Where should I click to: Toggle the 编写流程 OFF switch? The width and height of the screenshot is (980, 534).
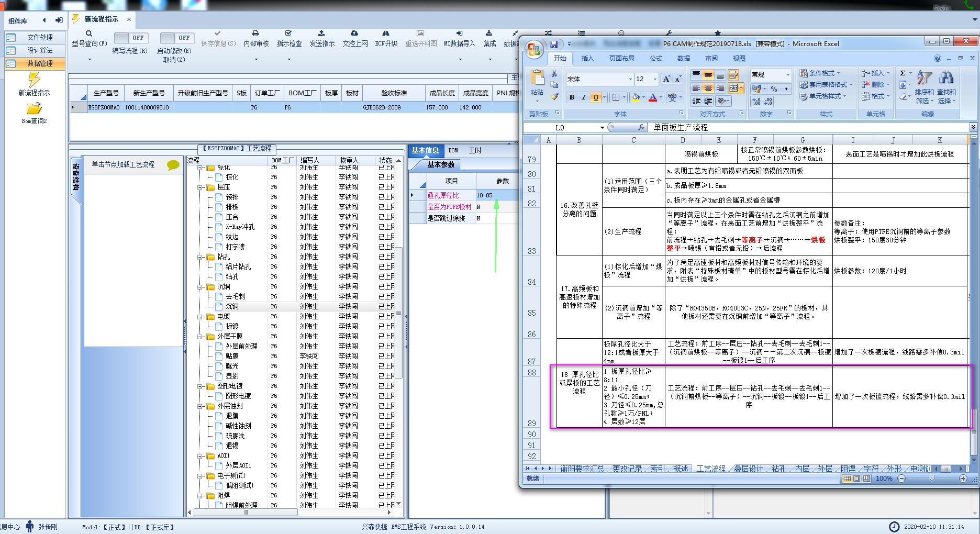[131, 38]
